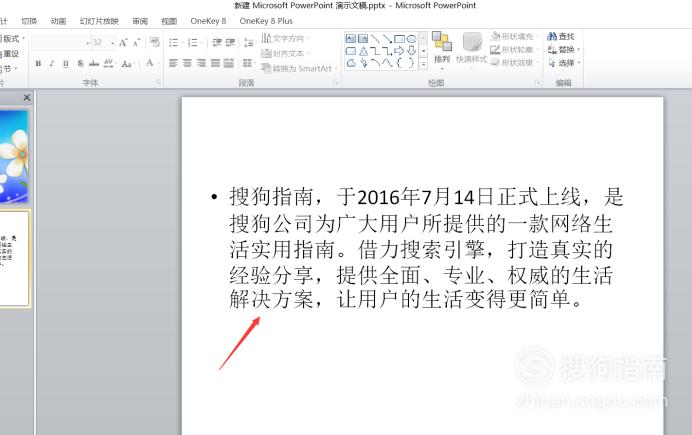Pick the straight Line shape
Screen dimensions: 692x435
375,39
